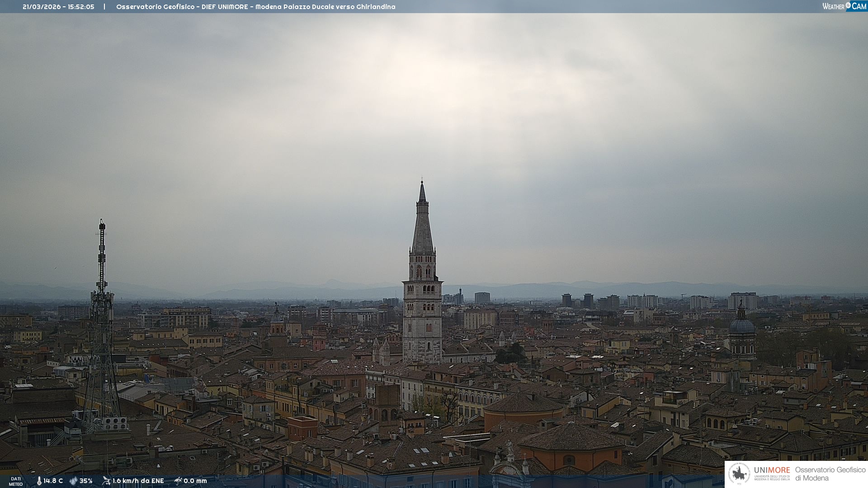
Task: Click the wind anemometer icon
Action: click(x=106, y=481)
